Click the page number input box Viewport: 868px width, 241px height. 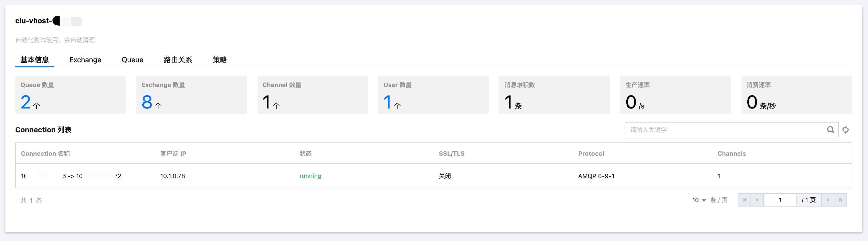coord(780,200)
